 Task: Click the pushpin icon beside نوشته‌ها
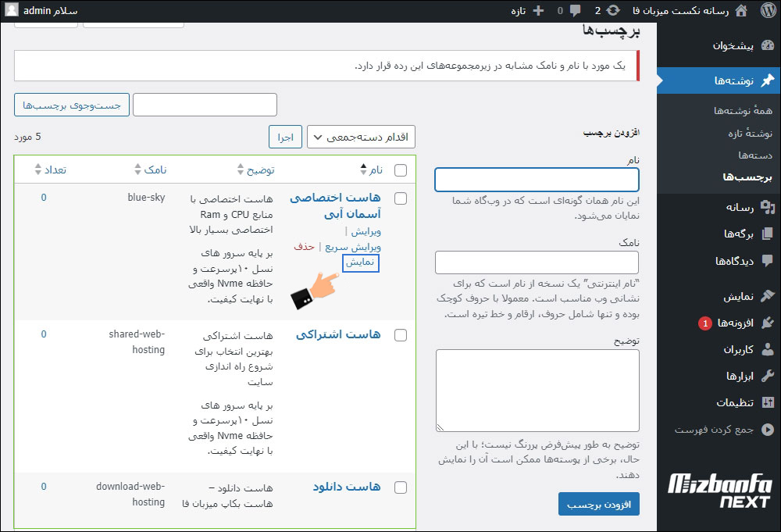coord(768,80)
